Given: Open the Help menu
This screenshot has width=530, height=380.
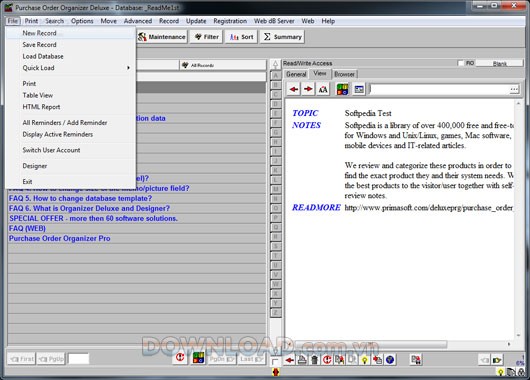Looking at the screenshot, I should click(328, 21).
